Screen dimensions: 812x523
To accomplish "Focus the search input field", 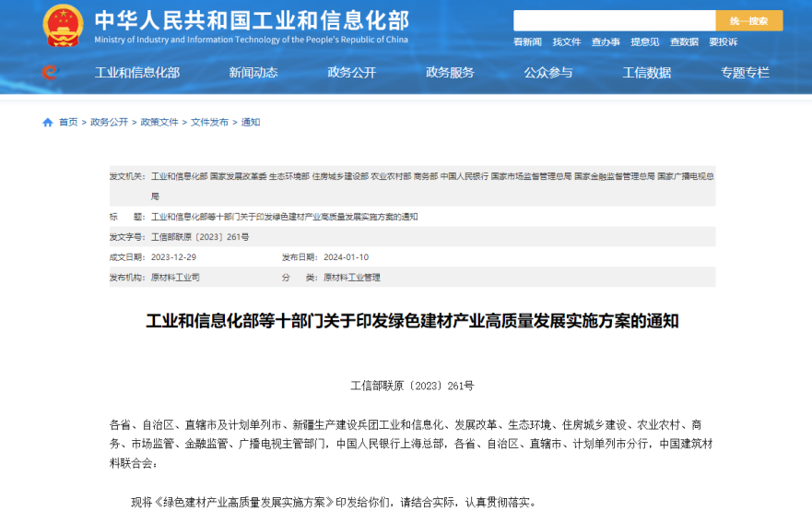I will (x=614, y=21).
